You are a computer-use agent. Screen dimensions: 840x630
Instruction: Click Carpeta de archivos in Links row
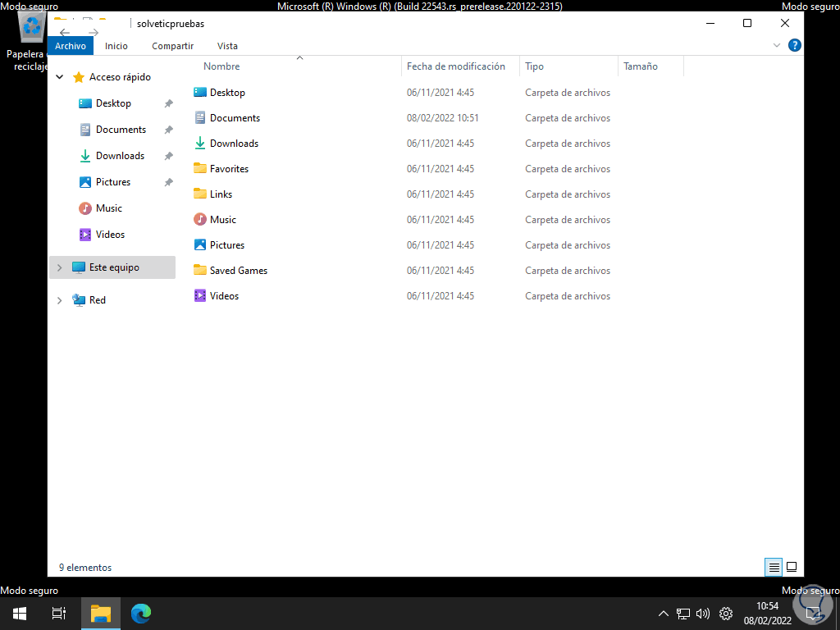568,194
